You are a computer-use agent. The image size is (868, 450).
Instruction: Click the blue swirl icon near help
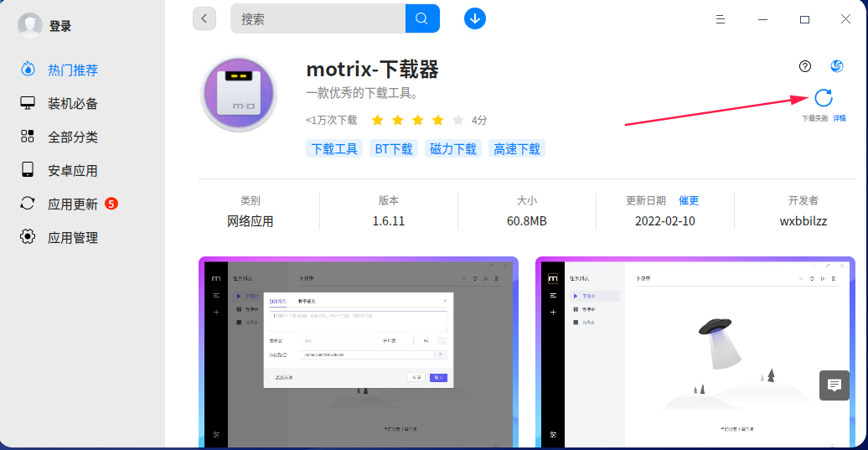pos(837,66)
